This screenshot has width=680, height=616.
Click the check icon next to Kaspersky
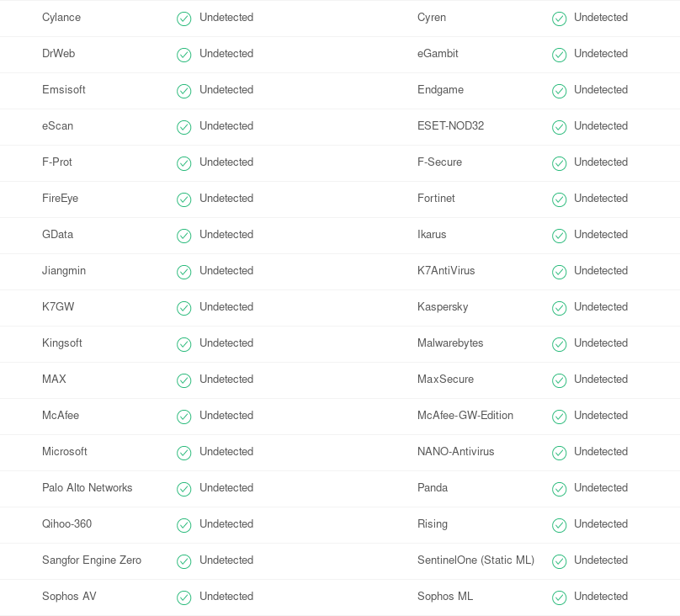pos(559,308)
